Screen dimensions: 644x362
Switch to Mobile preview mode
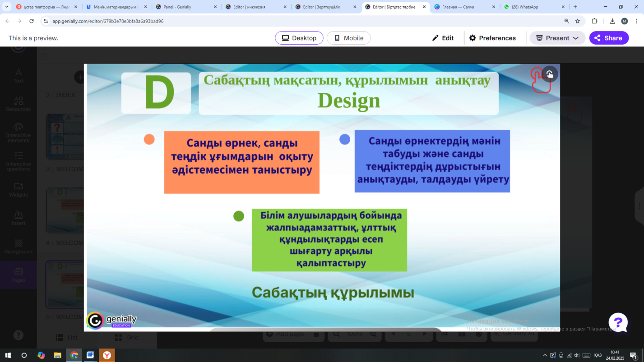(348, 38)
